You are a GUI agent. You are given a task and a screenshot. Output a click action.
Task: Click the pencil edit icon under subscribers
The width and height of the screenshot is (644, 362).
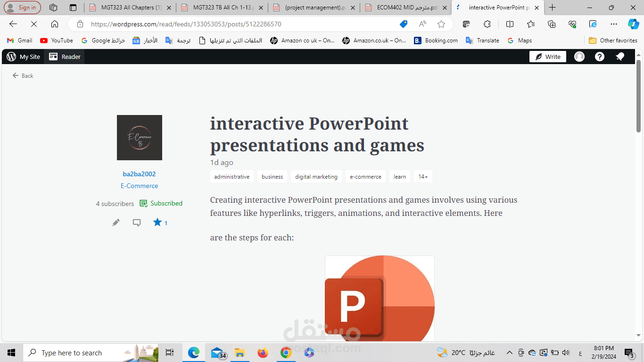pos(116,222)
